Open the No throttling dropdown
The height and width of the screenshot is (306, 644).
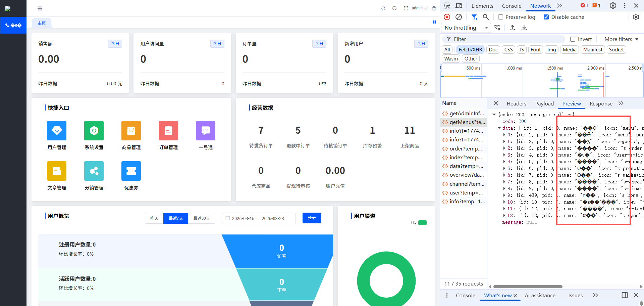point(466,28)
